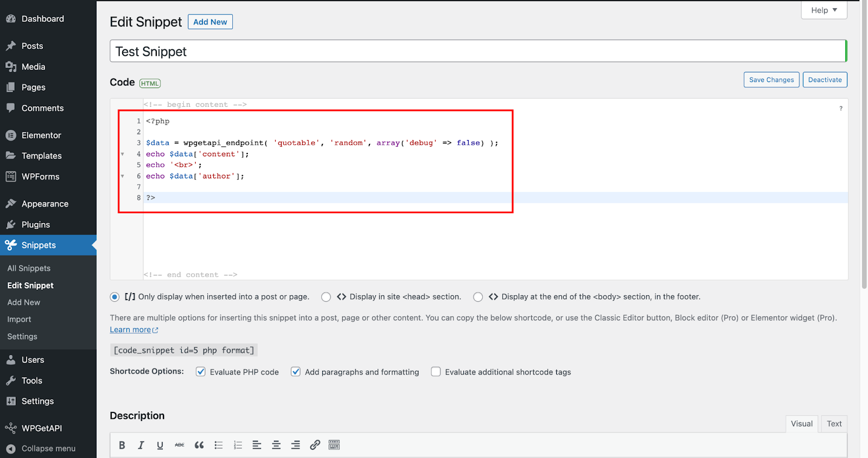Click code line 8 with closing PHP tag
Viewport: 868px width, 458px height.
(496, 198)
